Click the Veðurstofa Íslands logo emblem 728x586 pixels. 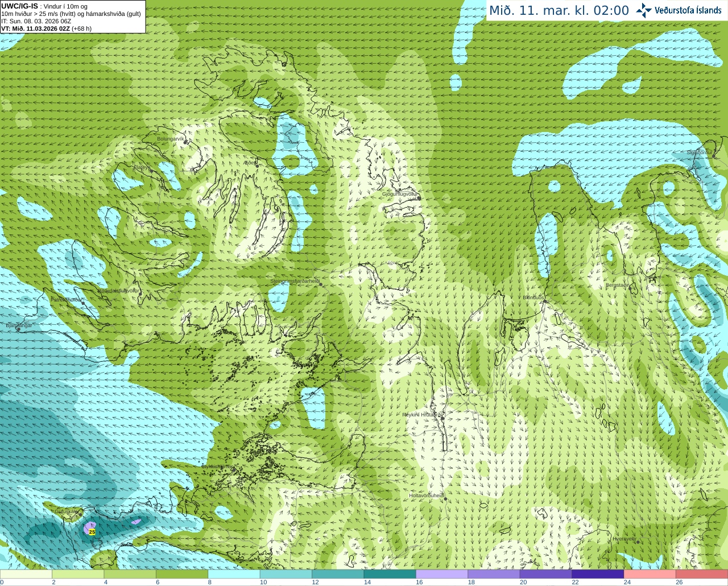(x=644, y=10)
